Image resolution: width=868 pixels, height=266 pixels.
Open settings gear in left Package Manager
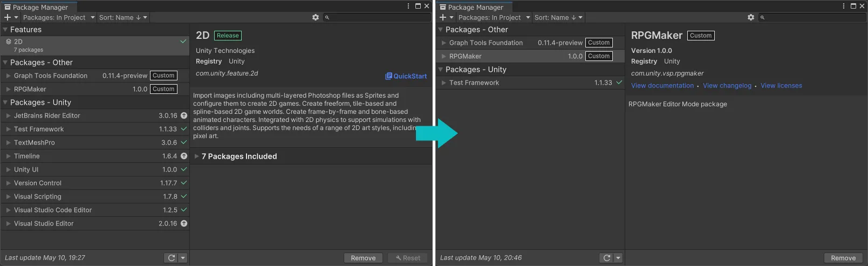coord(316,18)
